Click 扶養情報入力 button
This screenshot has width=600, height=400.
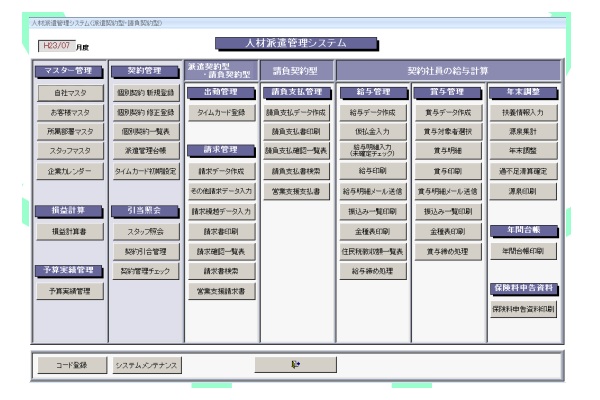coord(523,113)
